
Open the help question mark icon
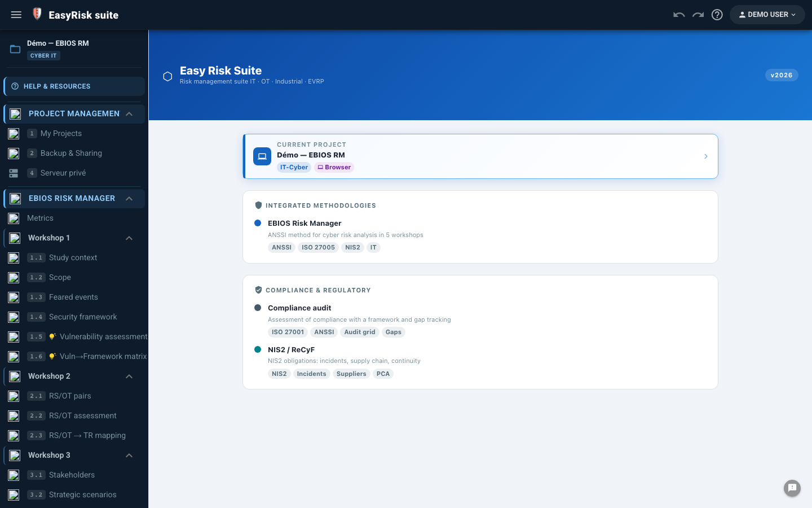[x=717, y=15]
